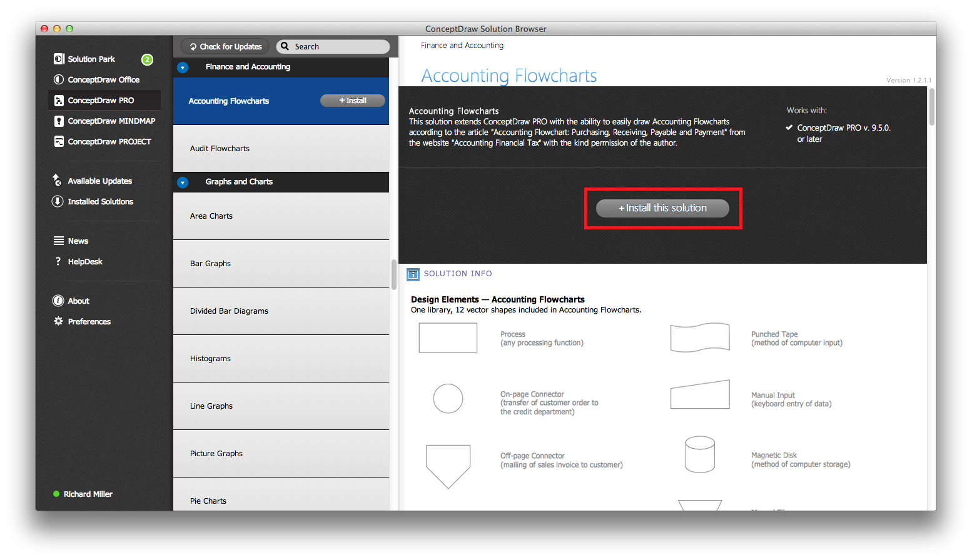Select Audit Flowcharts solution
972x560 pixels.
coord(281,149)
